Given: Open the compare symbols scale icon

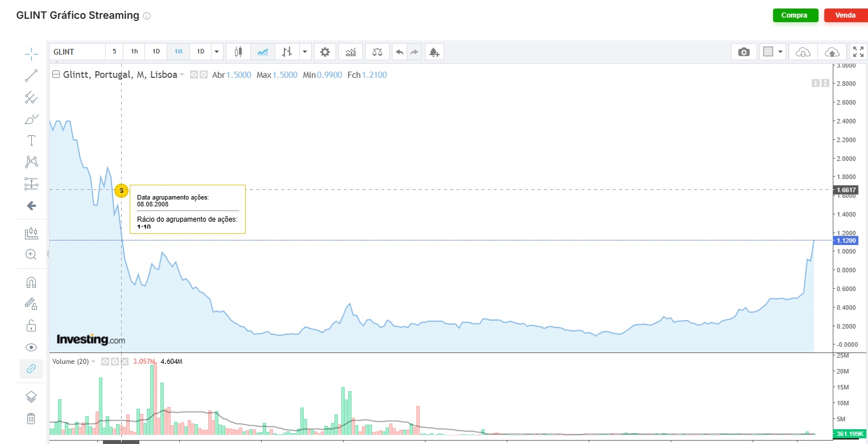Looking at the screenshot, I should pos(377,52).
